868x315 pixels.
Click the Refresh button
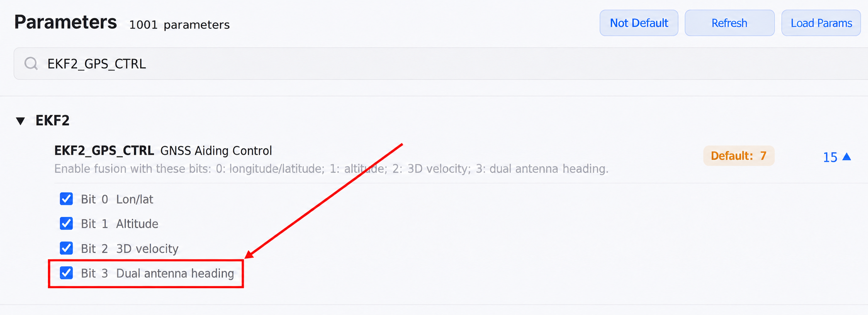[729, 23]
